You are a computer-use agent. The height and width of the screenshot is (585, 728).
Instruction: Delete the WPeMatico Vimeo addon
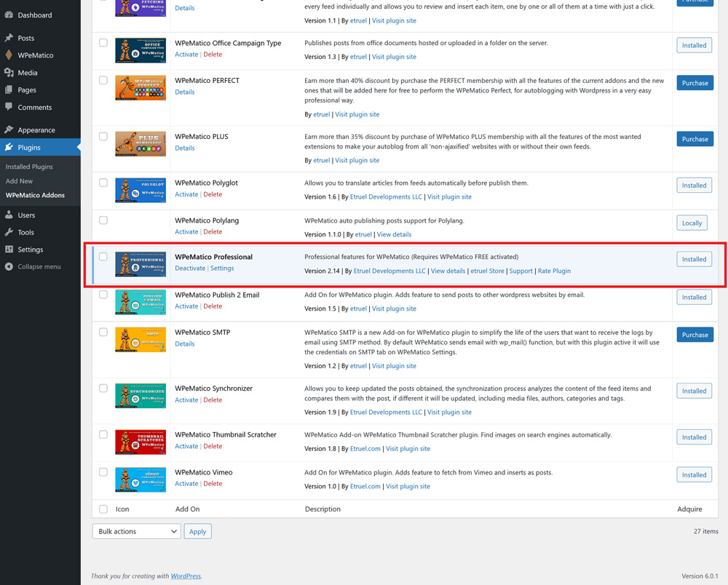(213, 483)
